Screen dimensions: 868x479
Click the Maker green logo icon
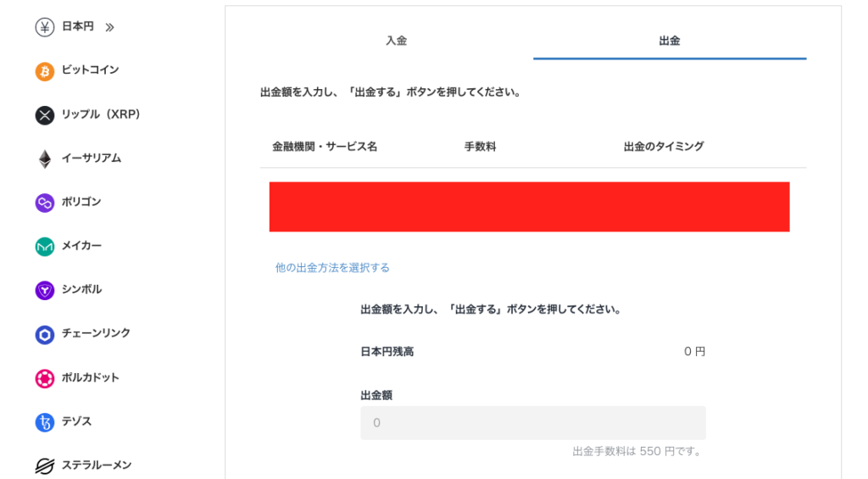[45, 247]
